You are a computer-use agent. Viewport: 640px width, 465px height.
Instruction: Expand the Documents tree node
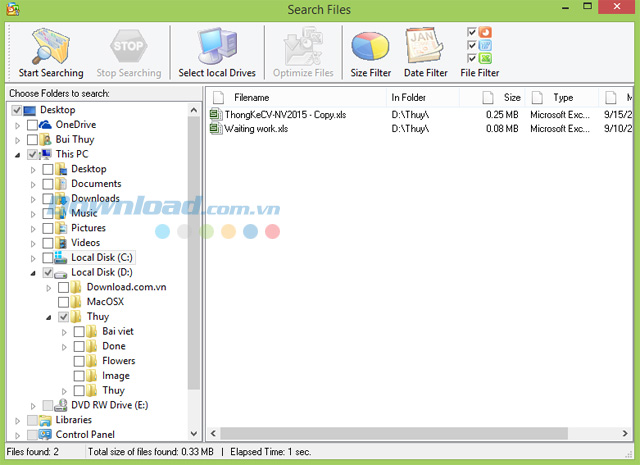click(33, 185)
